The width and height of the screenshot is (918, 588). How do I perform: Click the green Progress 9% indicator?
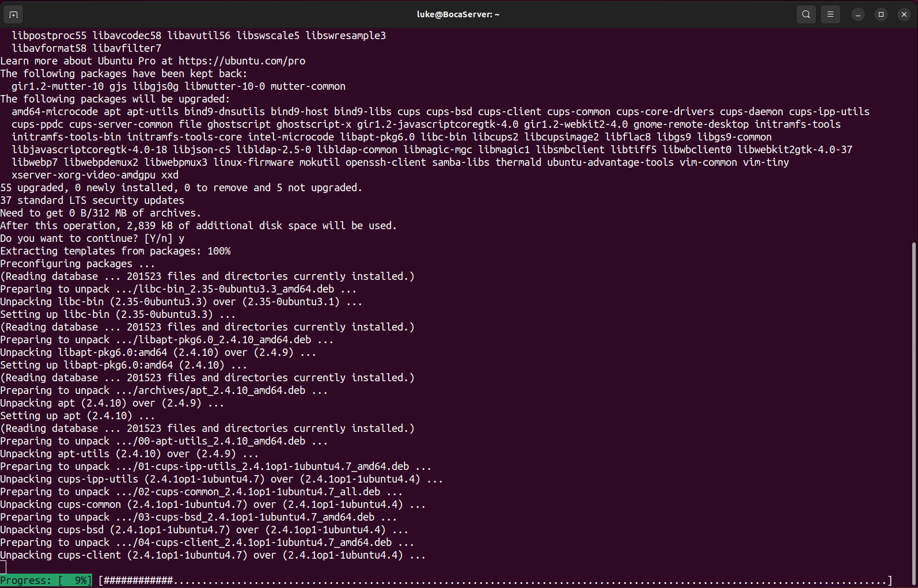coord(46,581)
